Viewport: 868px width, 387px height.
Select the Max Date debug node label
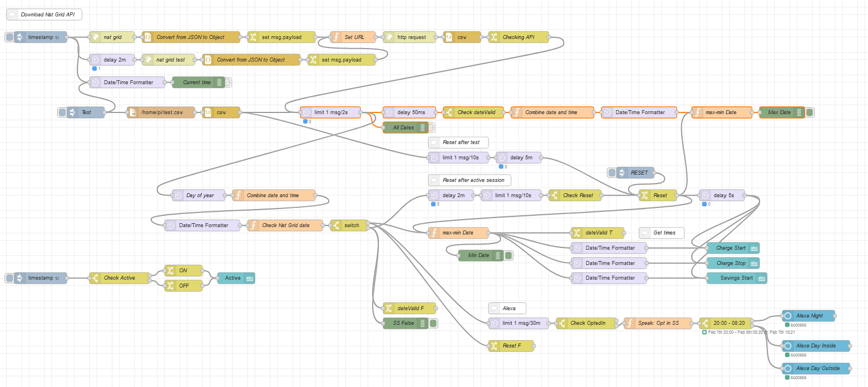click(779, 112)
